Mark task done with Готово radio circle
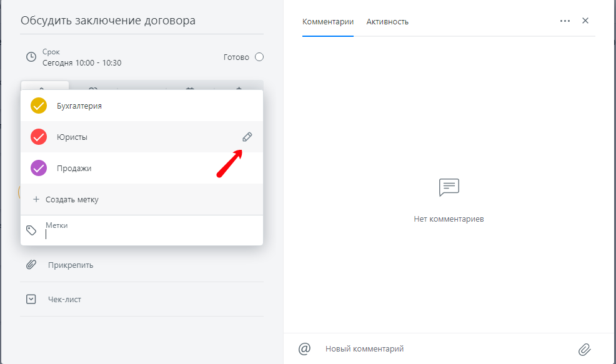 click(x=259, y=57)
